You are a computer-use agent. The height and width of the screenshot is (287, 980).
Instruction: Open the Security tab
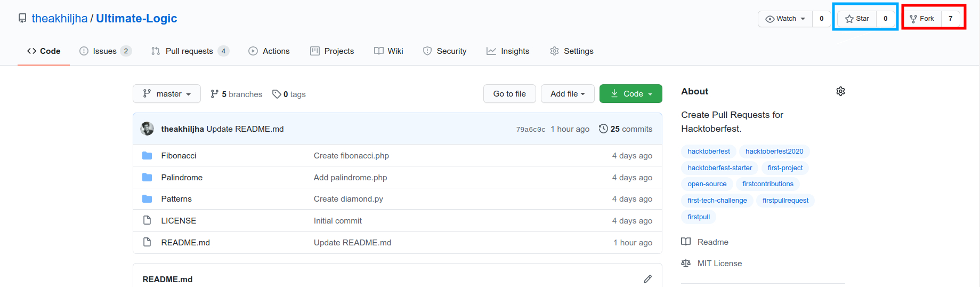tap(444, 51)
